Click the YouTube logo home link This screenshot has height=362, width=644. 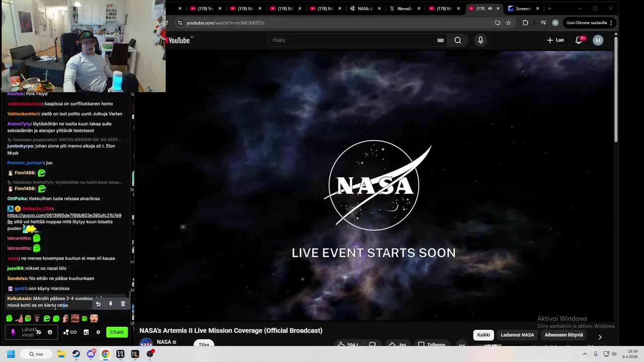(179, 40)
